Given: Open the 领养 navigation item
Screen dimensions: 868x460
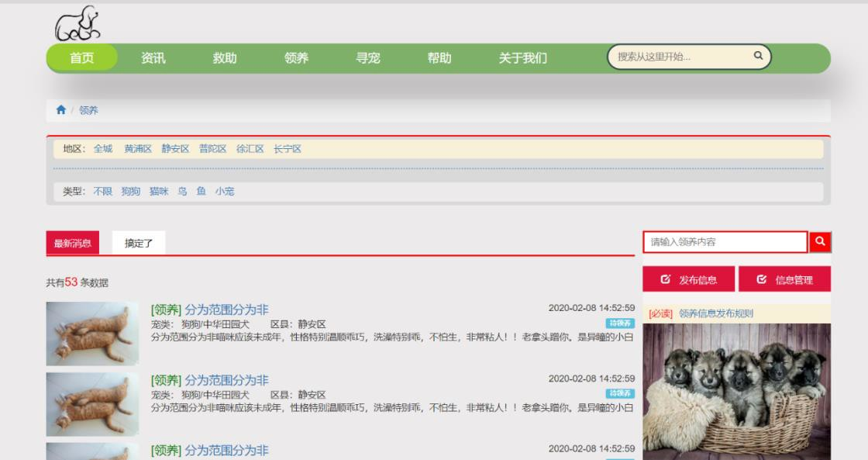Looking at the screenshot, I should 296,58.
